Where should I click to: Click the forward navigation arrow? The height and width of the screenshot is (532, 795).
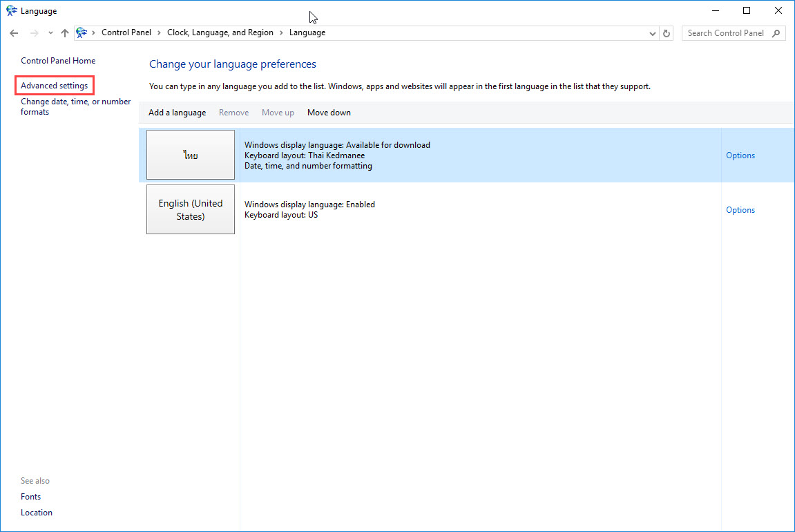click(x=33, y=32)
